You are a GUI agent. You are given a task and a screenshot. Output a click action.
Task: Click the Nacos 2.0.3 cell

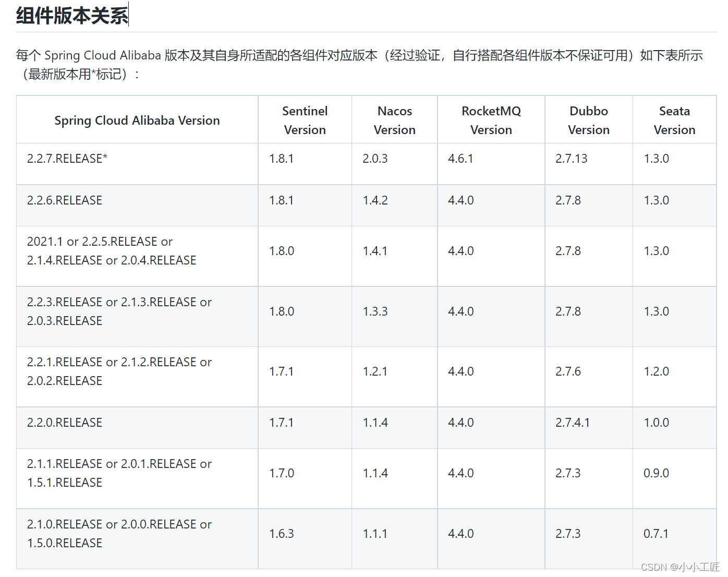(x=375, y=159)
